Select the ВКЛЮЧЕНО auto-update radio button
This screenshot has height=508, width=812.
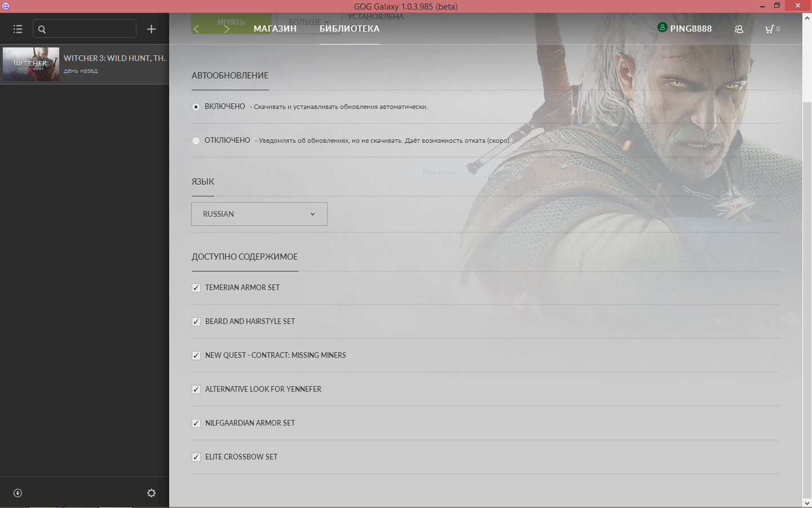[x=196, y=107]
